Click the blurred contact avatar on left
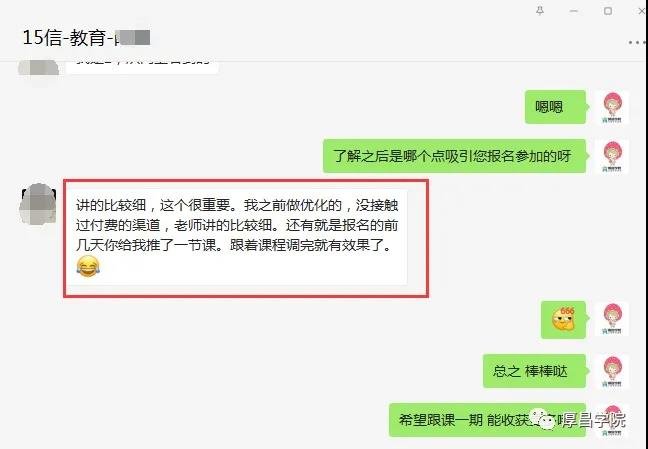Viewport: 648px width, 449px height. tap(38, 204)
